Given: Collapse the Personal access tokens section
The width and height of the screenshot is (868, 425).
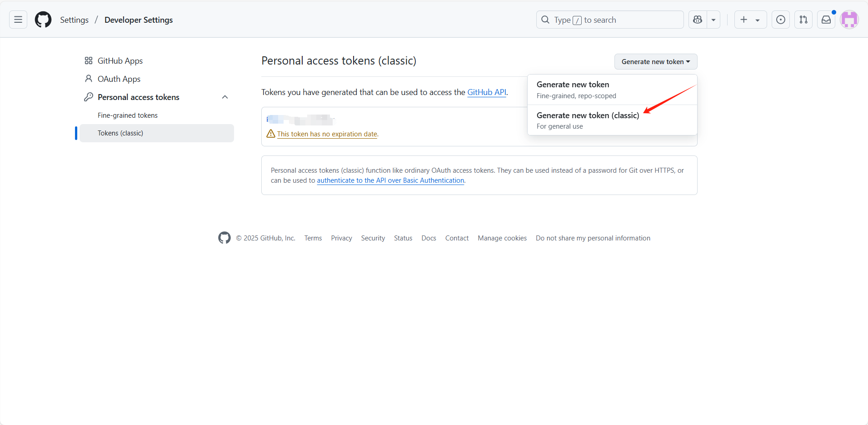Looking at the screenshot, I should (225, 97).
